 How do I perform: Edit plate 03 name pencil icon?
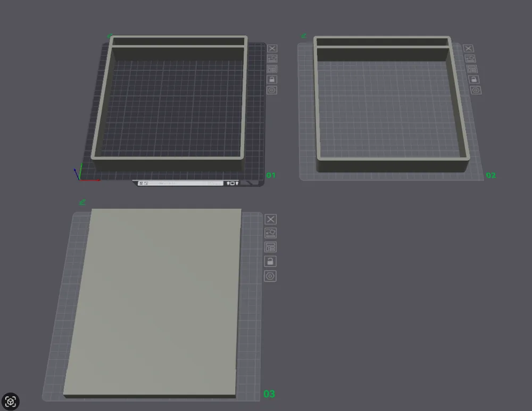pos(82,202)
